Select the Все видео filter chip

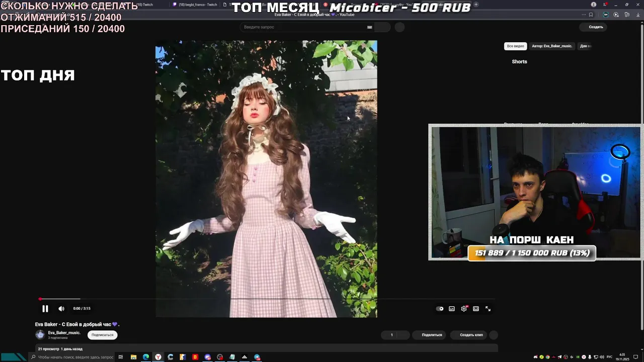point(515,46)
